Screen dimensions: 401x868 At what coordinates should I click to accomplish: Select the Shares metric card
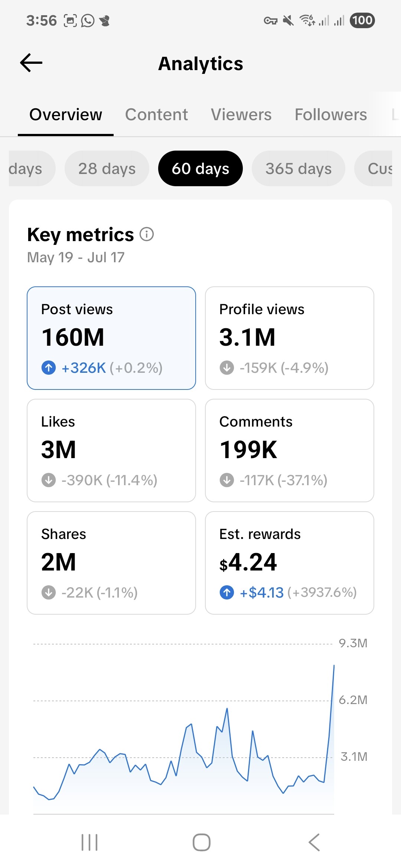[x=111, y=563]
